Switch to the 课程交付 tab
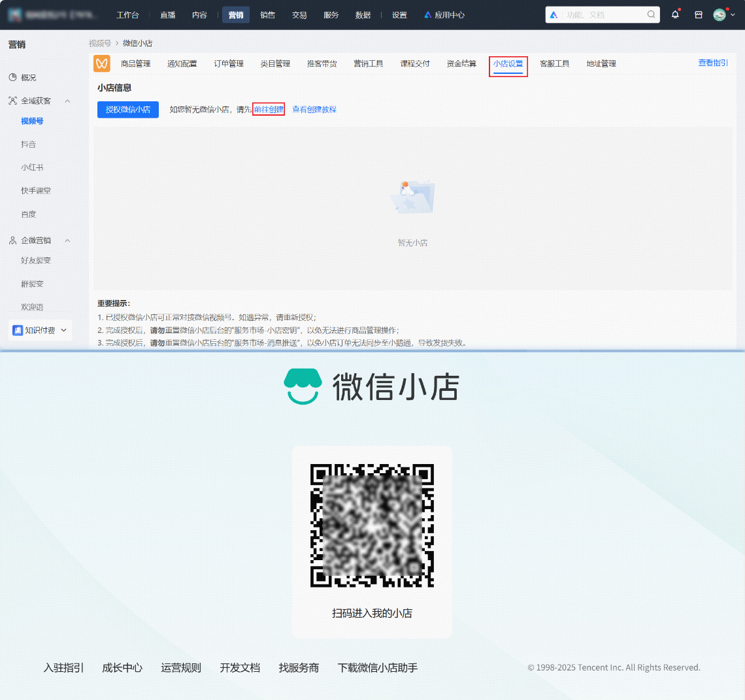 [415, 63]
